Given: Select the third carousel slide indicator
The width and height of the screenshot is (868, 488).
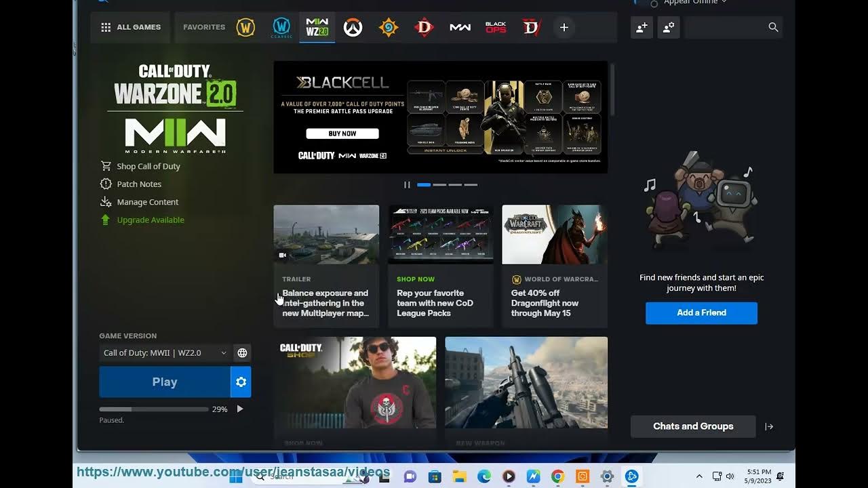Looking at the screenshot, I should tap(455, 184).
